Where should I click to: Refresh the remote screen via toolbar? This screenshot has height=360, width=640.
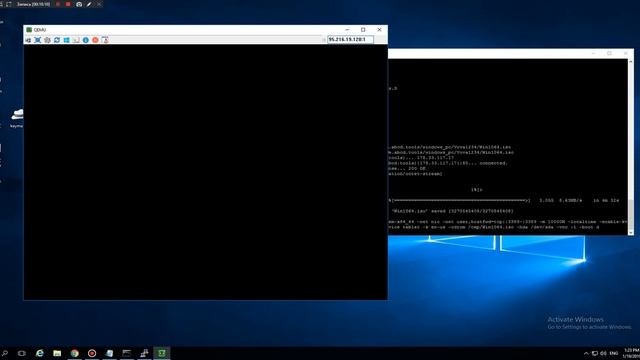(57, 40)
